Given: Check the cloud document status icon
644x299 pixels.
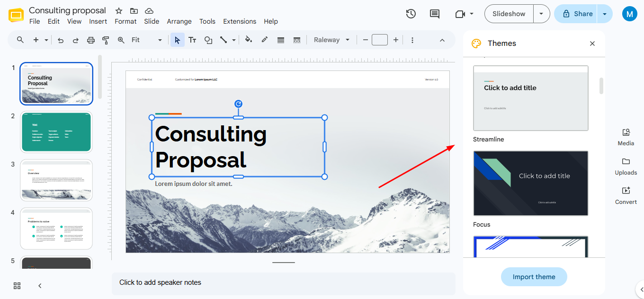Looking at the screenshot, I should 149,10.
